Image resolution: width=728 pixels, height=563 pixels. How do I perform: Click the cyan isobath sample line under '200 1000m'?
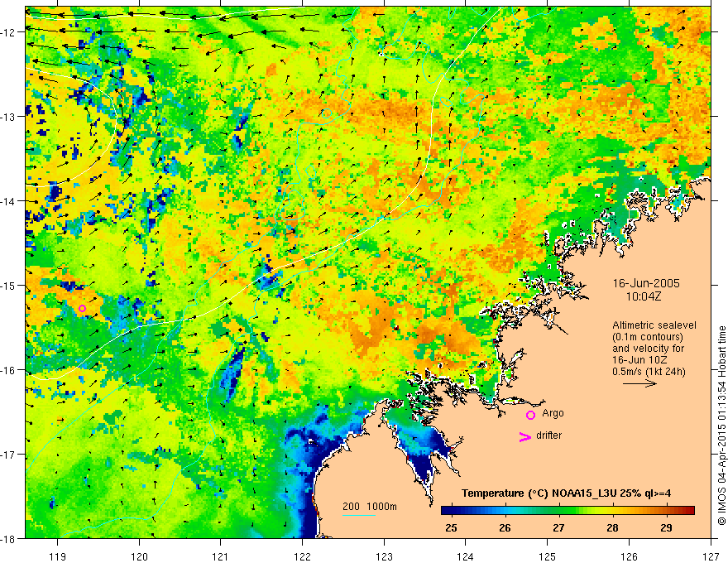pyautogui.click(x=359, y=515)
